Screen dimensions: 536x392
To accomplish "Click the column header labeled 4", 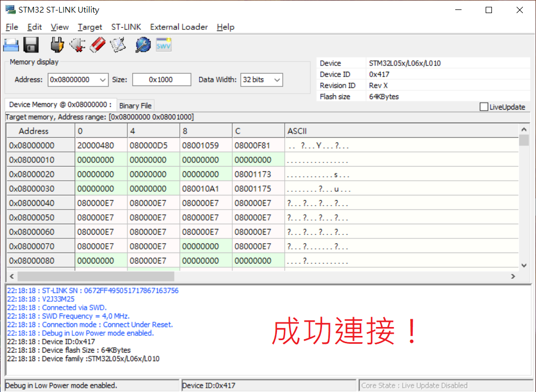I will pyautogui.click(x=154, y=131).
